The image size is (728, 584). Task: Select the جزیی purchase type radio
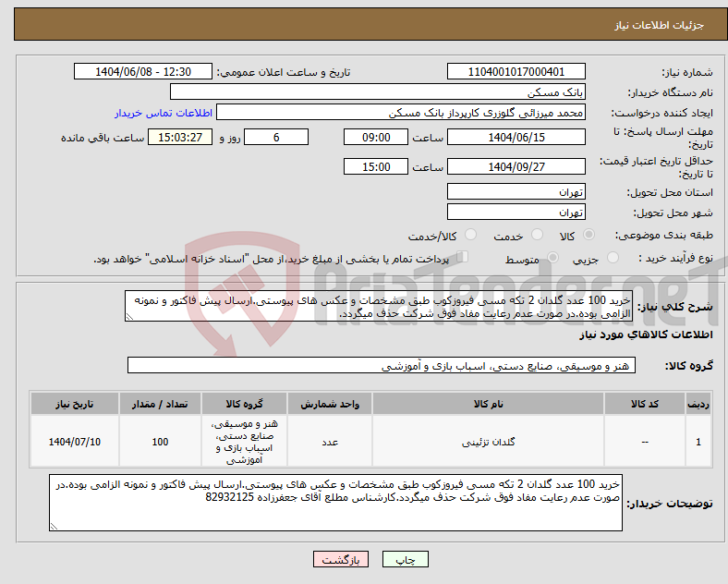(613, 257)
